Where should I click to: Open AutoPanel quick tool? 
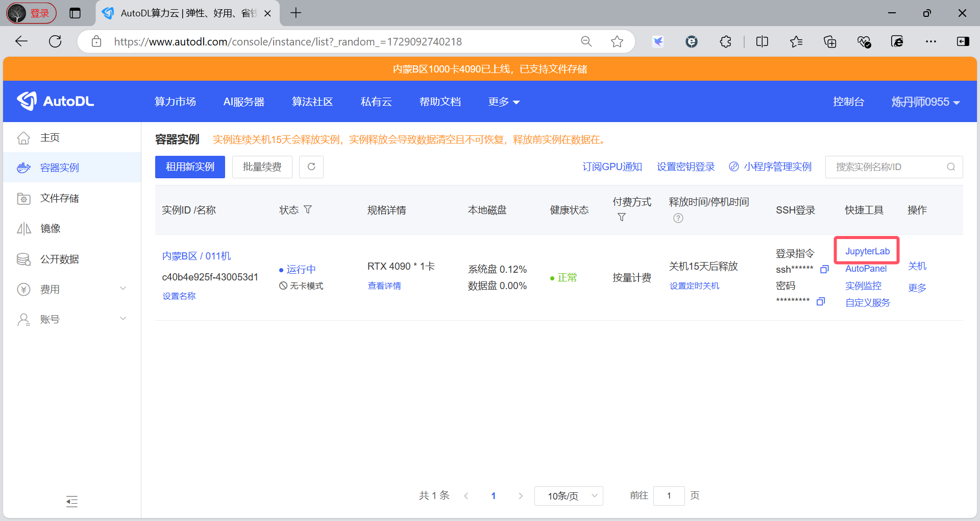pos(866,269)
